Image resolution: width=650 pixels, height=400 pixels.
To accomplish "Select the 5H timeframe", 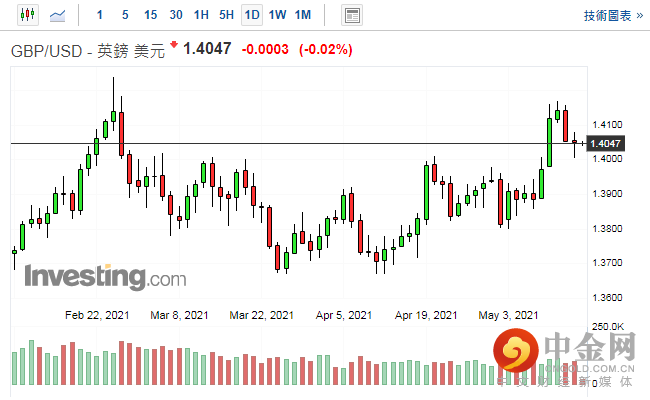I will (226, 15).
